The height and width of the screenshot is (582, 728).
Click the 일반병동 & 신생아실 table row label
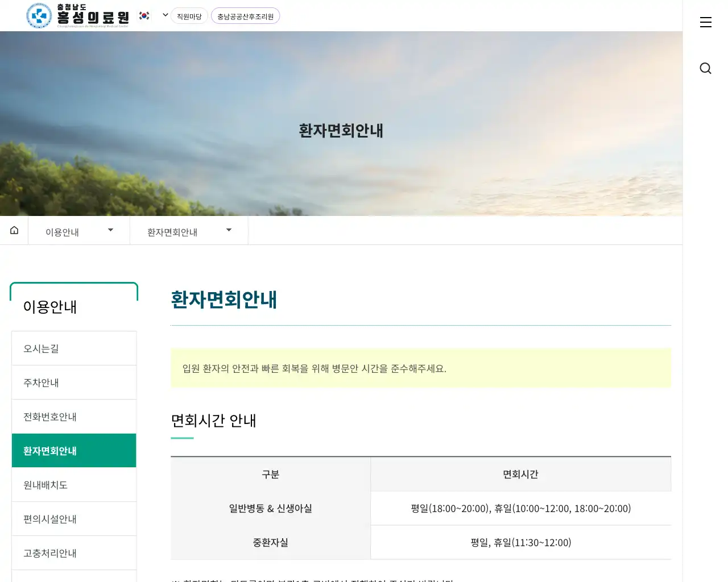click(x=270, y=509)
